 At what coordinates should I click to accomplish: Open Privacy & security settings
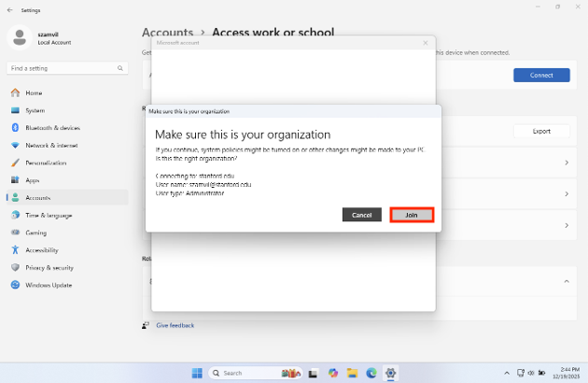67,268
